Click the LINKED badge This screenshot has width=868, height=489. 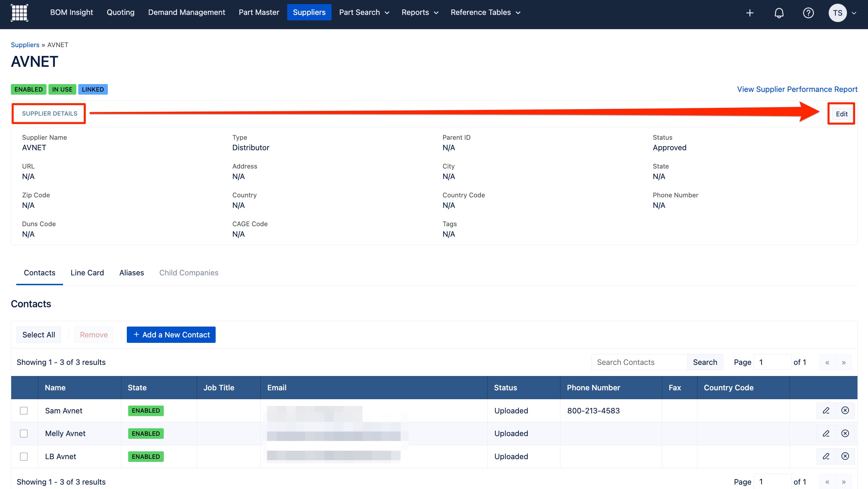[93, 89]
